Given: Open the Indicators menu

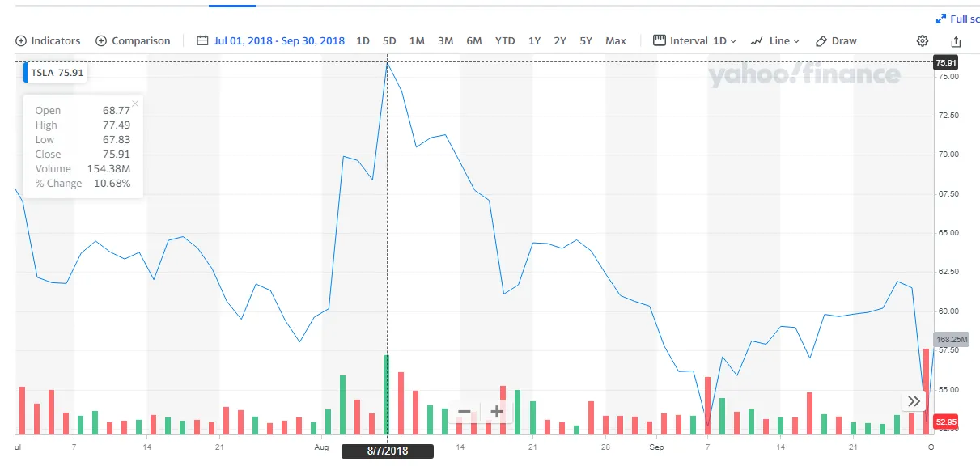Looking at the screenshot, I should [49, 41].
